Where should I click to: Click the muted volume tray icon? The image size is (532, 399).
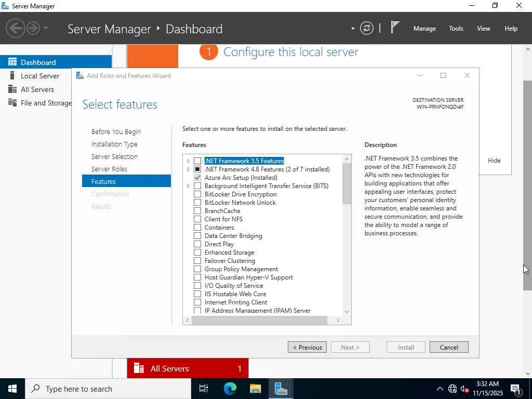coord(465,389)
